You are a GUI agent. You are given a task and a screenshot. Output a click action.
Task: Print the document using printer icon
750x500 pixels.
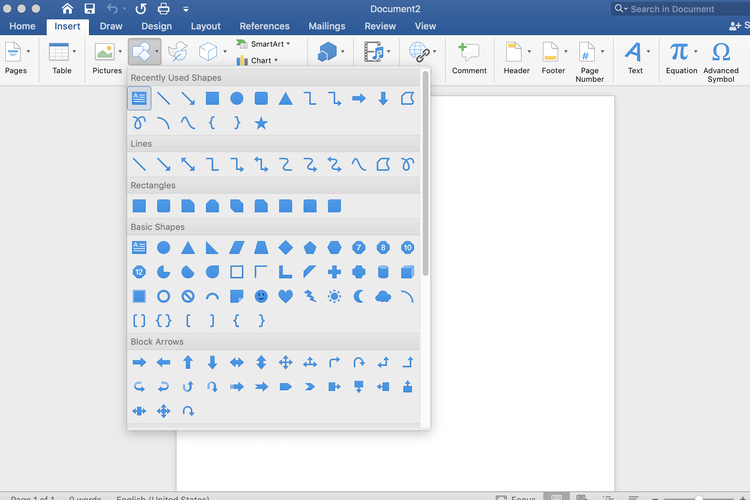(164, 9)
